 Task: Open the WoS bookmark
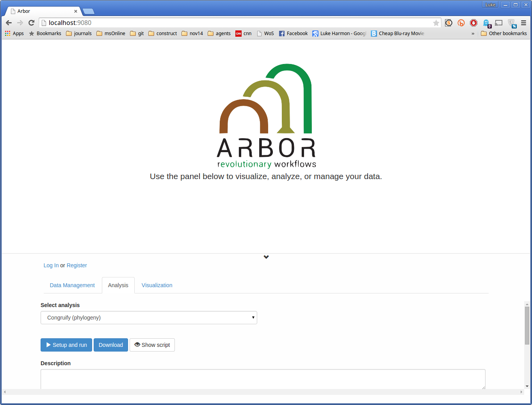[x=265, y=34]
